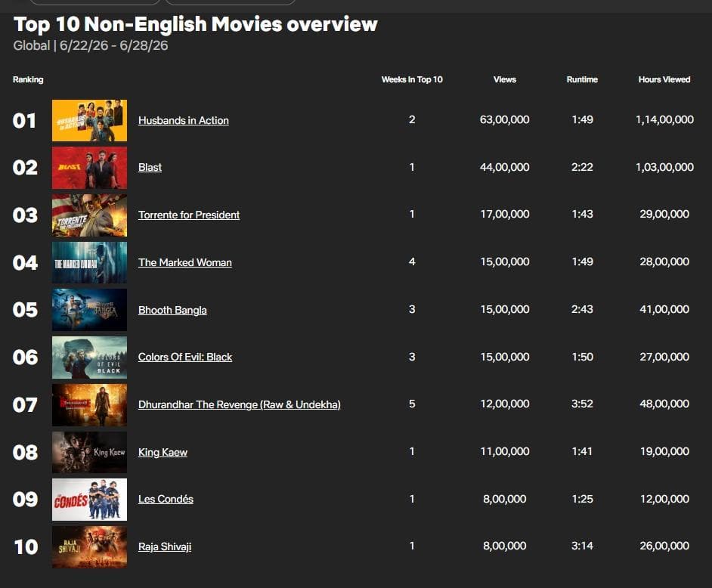Viewport: 712px width, 588px height.
Task: Open the Blast movie link
Action: pyautogui.click(x=150, y=168)
